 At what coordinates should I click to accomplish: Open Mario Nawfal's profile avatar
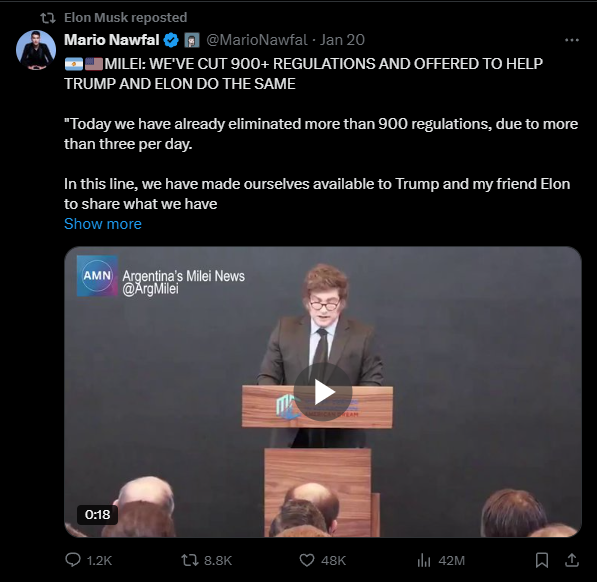coord(36,50)
